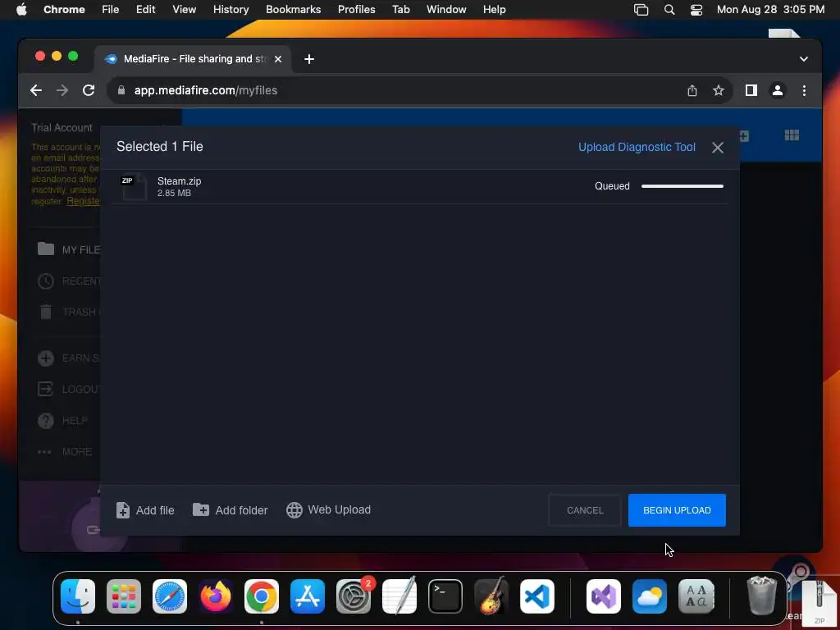This screenshot has height=630, width=840.
Task: Open the Bookmarks menu
Action: coord(293,9)
